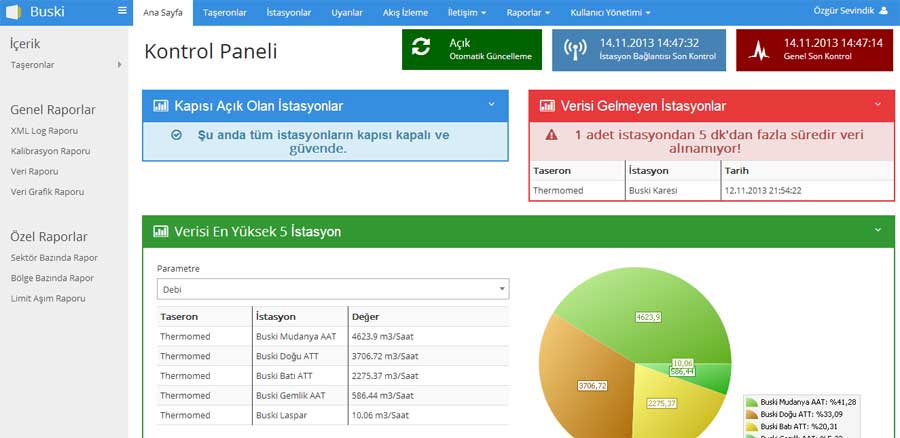This screenshot has width=900, height=438.
Task: Click the user profile icon beside Özgür Sevindik
Action: (883, 10)
